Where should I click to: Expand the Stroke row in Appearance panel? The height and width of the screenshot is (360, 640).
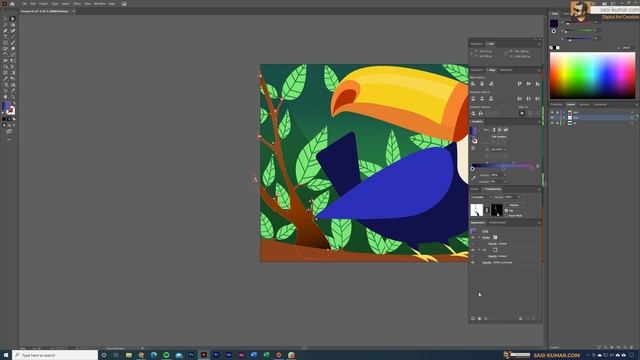click(x=479, y=237)
